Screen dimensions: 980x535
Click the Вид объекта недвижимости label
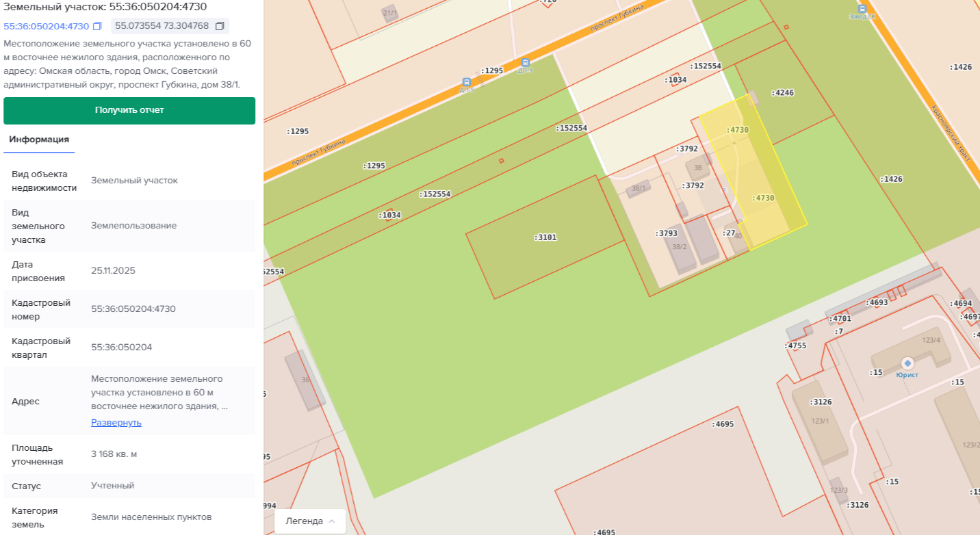tap(44, 181)
